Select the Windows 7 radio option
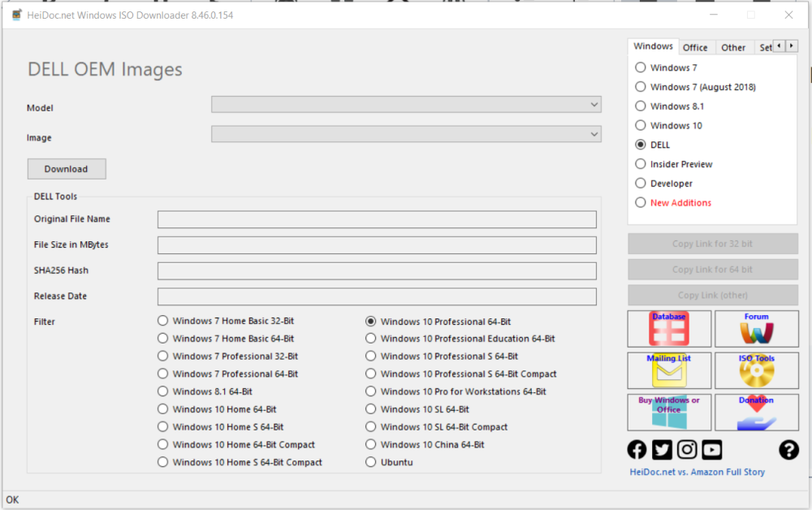 tap(667, 67)
